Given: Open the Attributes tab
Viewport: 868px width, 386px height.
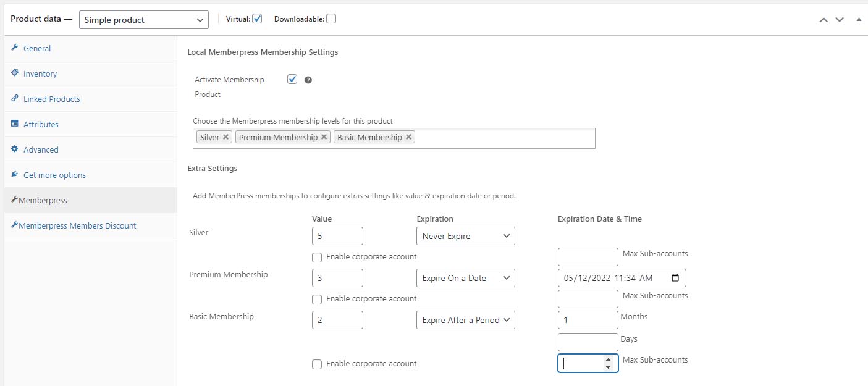Looking at the screenshot, I should point(90,124).
